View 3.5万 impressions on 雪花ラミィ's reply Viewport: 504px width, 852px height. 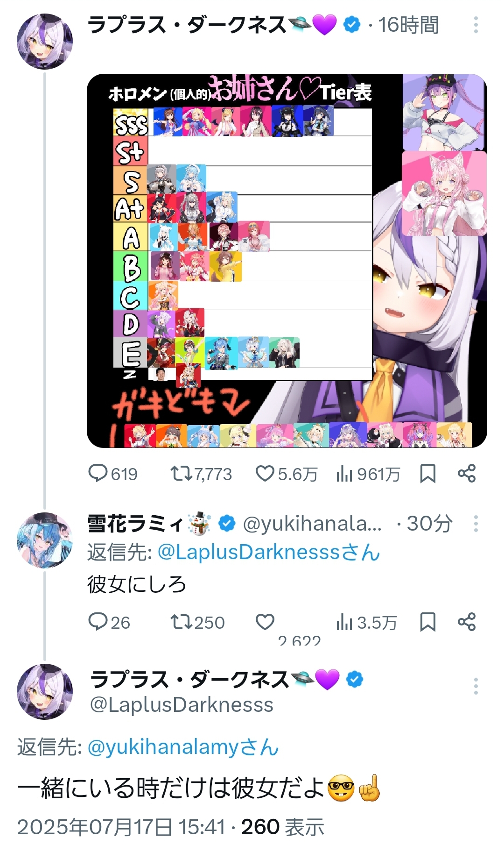click(366, 622)
